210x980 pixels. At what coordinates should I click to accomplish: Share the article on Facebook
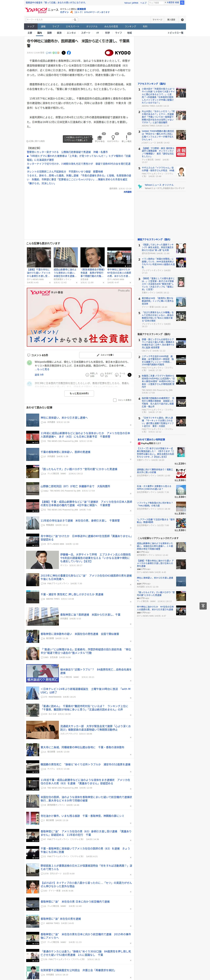click(x=69, y=53)
